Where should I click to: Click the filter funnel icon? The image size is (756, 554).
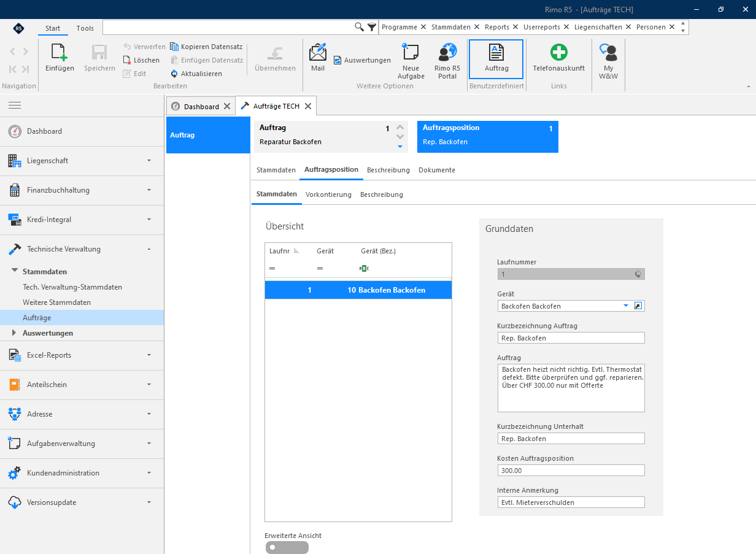tap(372, 27)
